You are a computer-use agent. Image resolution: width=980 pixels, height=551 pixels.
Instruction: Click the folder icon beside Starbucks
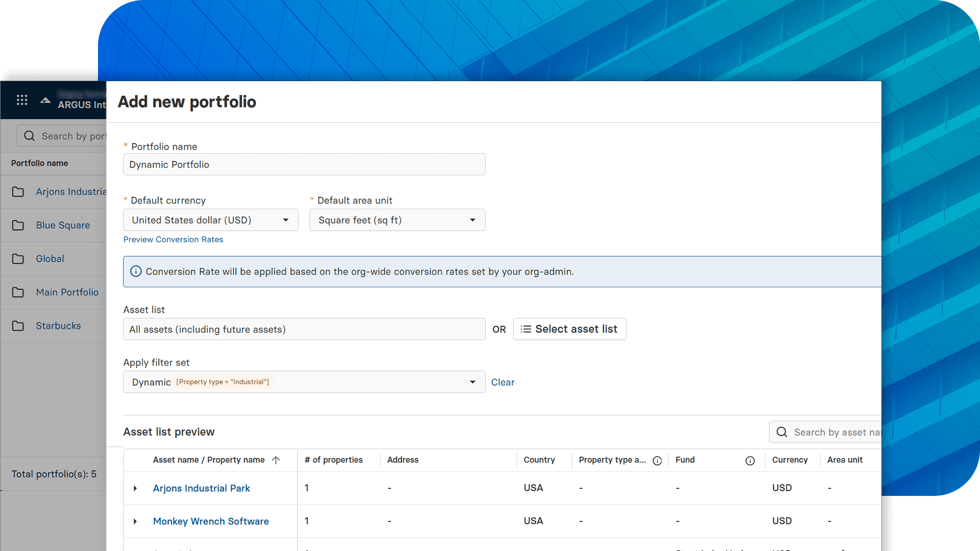(18, 325)
